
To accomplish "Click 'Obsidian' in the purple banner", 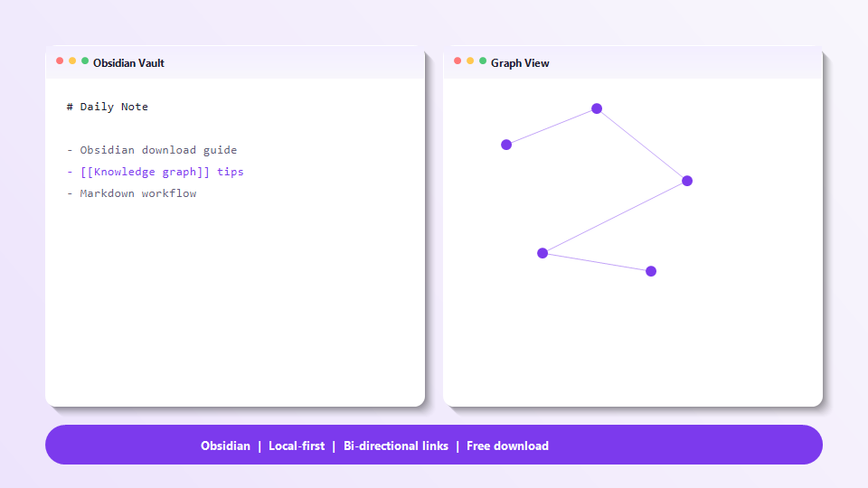I will pos(225,446).
